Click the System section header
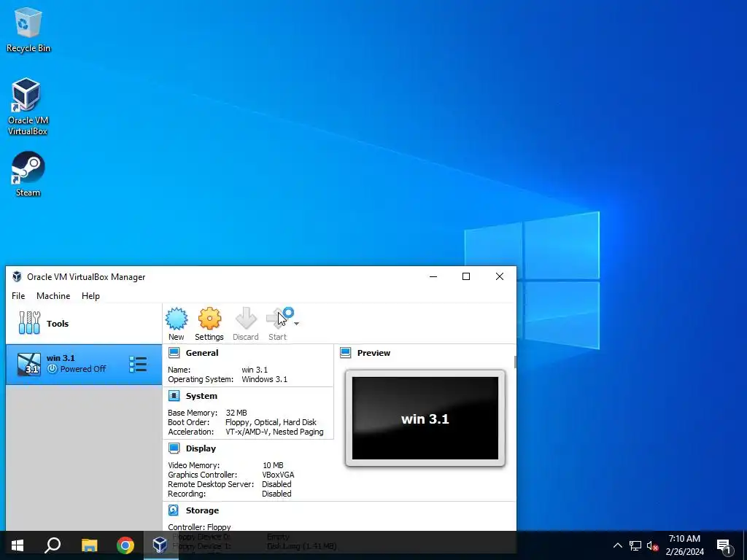The image size is (747, 560). [201, 396]
